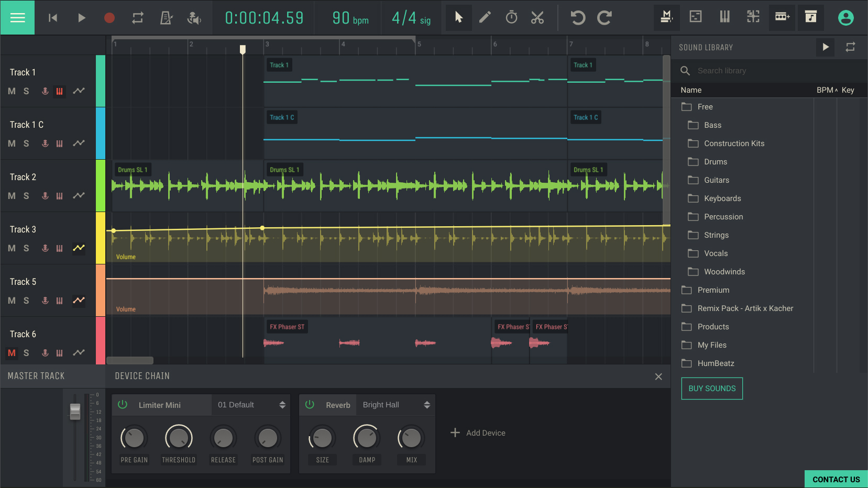Show automation for Track 1
This screenshot has height=488, width=868.
pos(79,91)
